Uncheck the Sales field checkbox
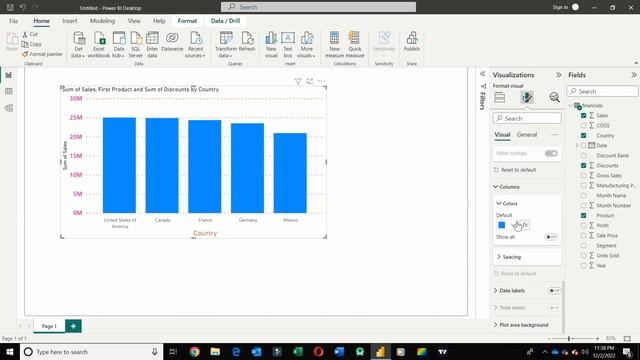This screenshot has width=640, height=360. pos(583,116)
